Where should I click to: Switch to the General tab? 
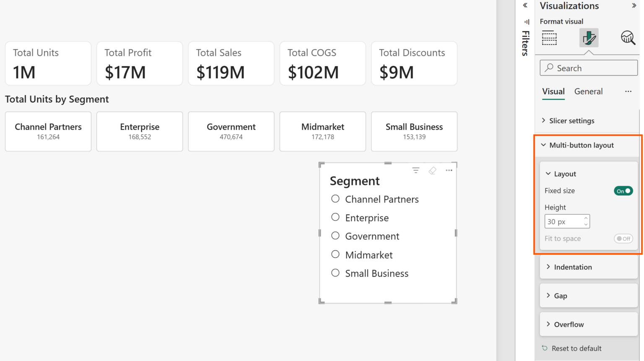(x=588, y=91)
